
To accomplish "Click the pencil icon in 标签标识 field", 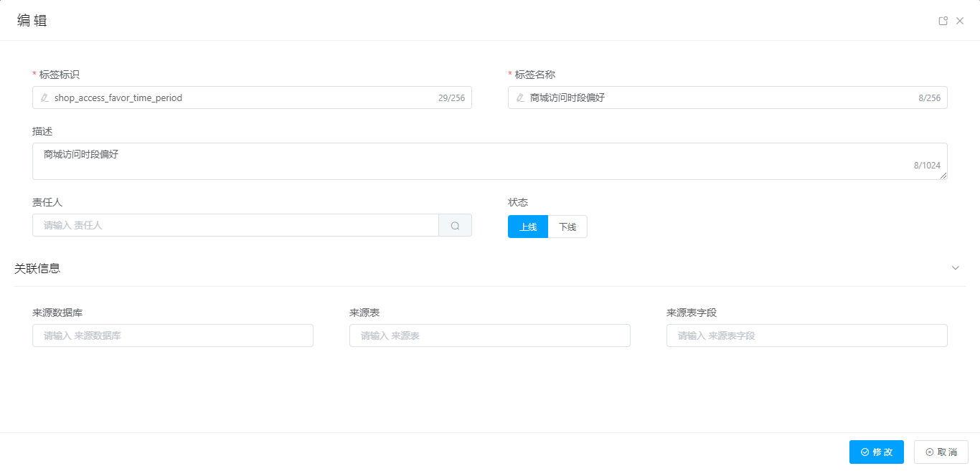I will tap(44, 97).
